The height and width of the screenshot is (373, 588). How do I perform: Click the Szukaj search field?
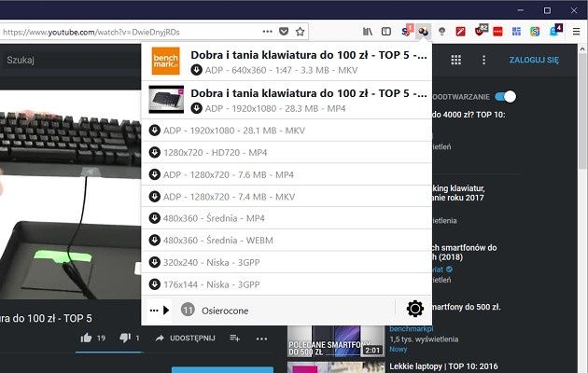pyautogui.click(x=71, y=60)
